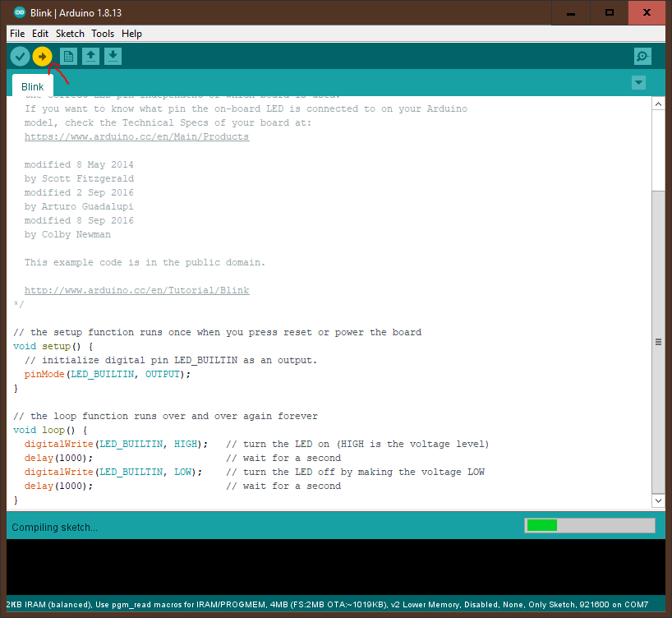Click comment 'turn the LED off by making'
Image resolution: width=672 pixels, height=618 pixels.
355,472
